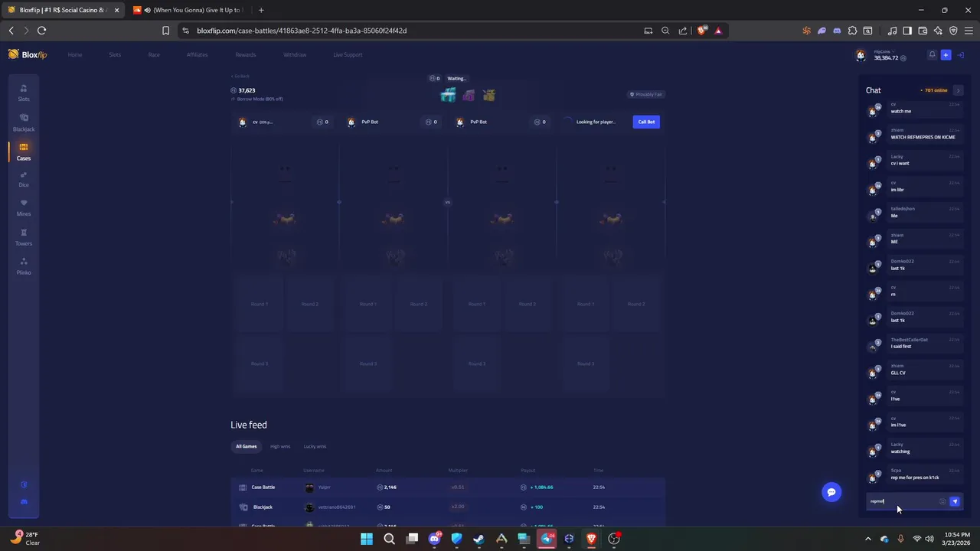
Task: Click the logout arrow icon
Action: tap(961, 55)
